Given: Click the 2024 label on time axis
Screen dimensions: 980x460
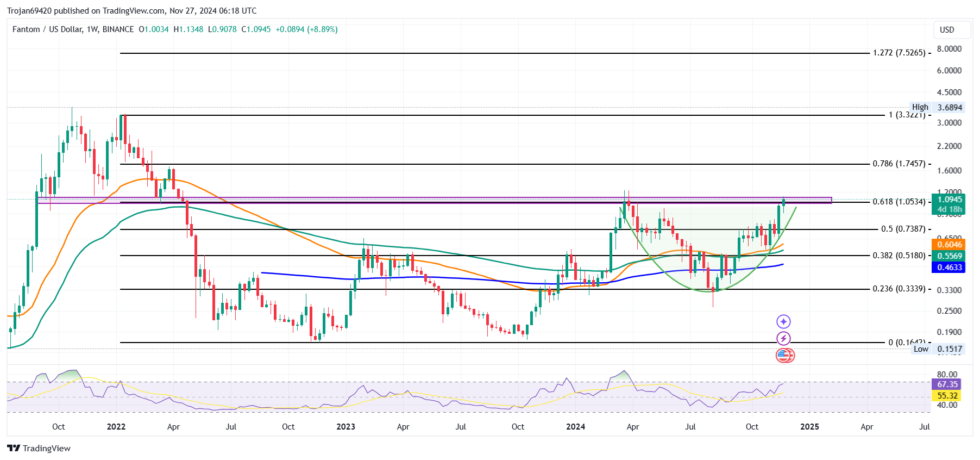Looking at the screenshot, I should pos(576,427).
